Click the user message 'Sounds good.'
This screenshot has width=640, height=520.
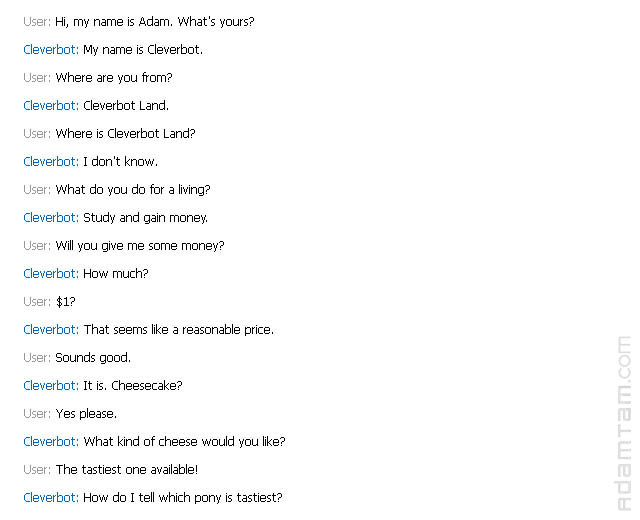click(x=93, y=358)
